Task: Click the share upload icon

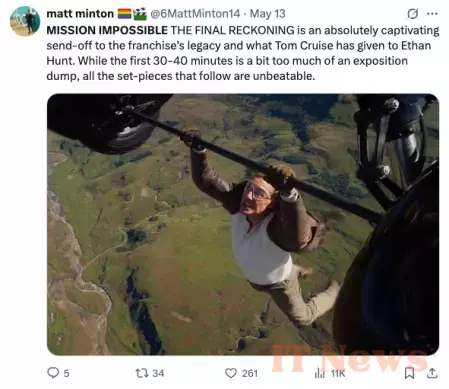Action: click(x=432, y=373)
